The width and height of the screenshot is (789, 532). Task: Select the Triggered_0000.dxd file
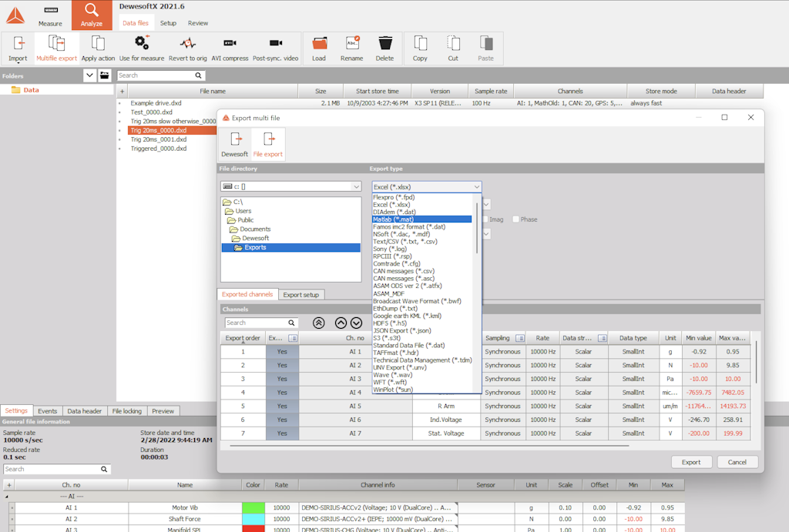pos(159,149)
